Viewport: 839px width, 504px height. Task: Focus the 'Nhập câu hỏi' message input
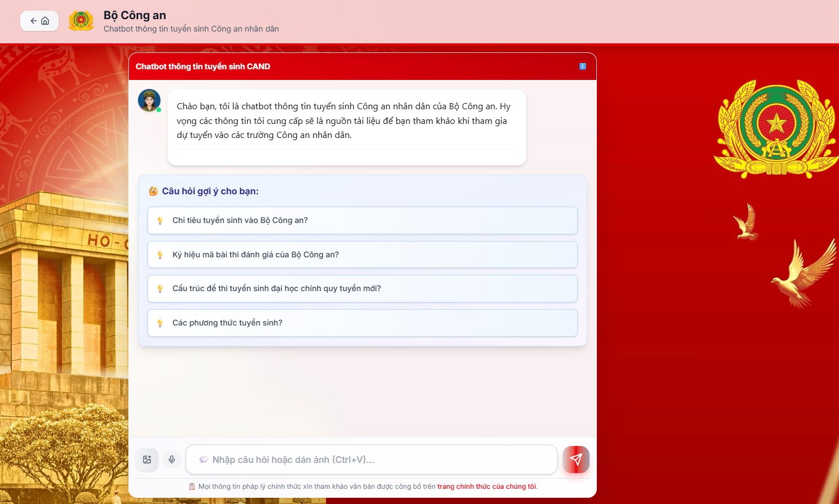[x=372, y=460]
